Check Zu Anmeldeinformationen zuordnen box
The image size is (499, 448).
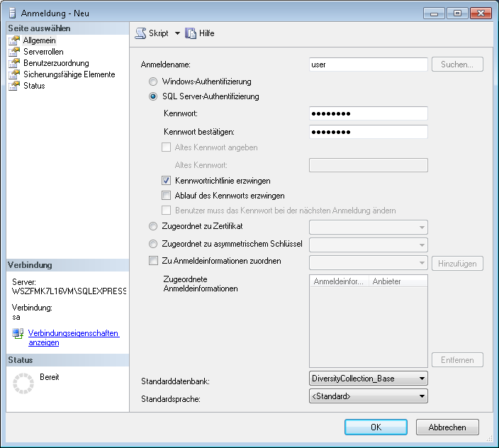click(153, 261)
